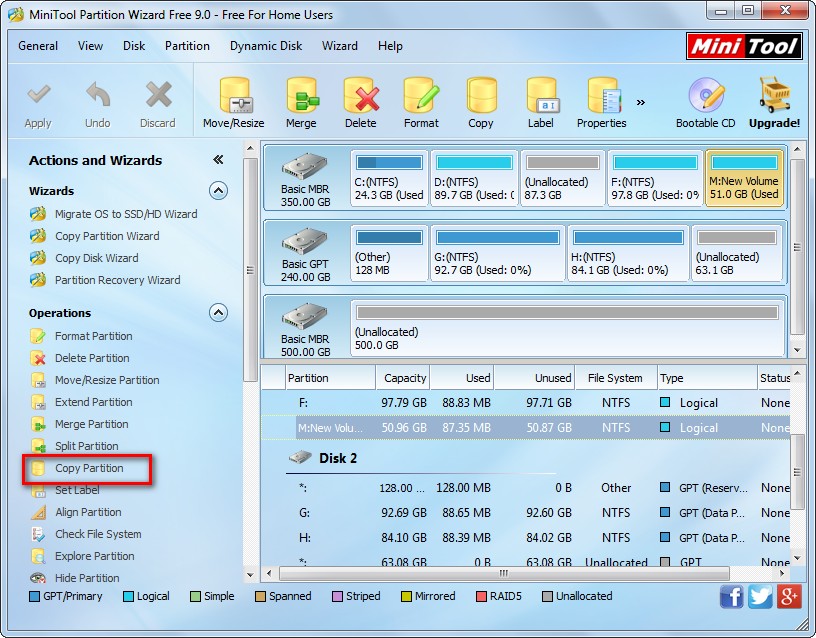This screenshot has width=816, height=638.
Task: Click the Apply checkmark icon
Action: tap(39, 95)
